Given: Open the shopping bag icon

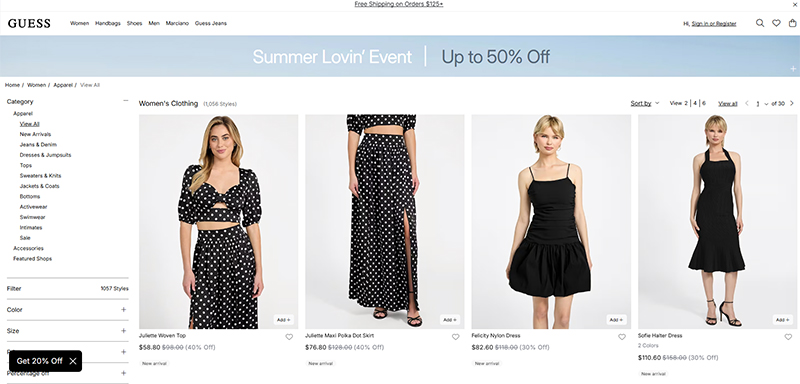Looking at the screenshot, I should pyautogui.click(x=792, y=23).
